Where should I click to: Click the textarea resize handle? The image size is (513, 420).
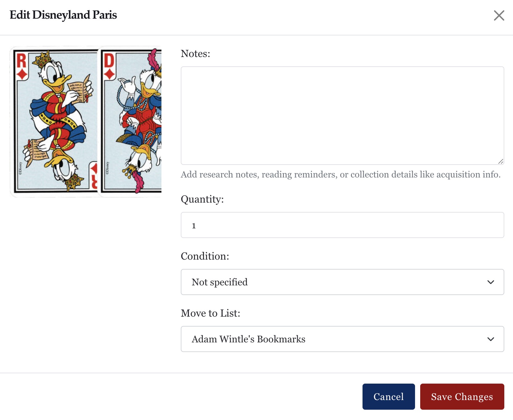click(x=501, y=162)
